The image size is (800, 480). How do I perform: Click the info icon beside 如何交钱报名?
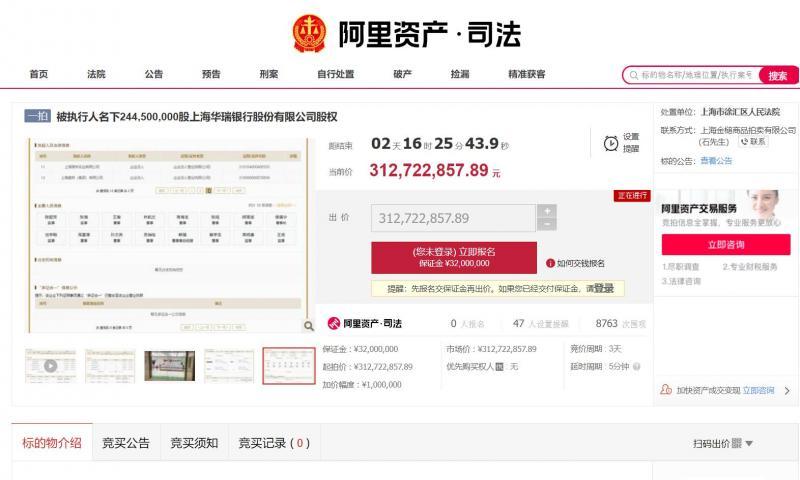[550, 263]
